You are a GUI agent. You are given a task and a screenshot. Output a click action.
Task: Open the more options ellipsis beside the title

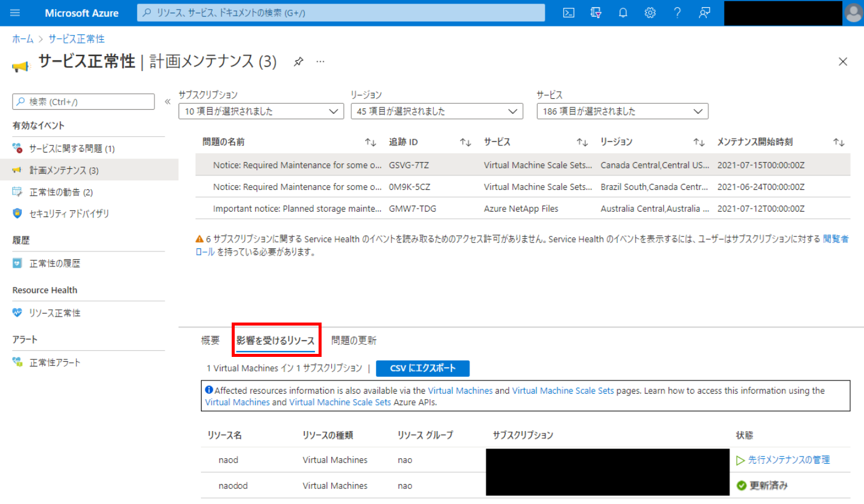[320, 61]
